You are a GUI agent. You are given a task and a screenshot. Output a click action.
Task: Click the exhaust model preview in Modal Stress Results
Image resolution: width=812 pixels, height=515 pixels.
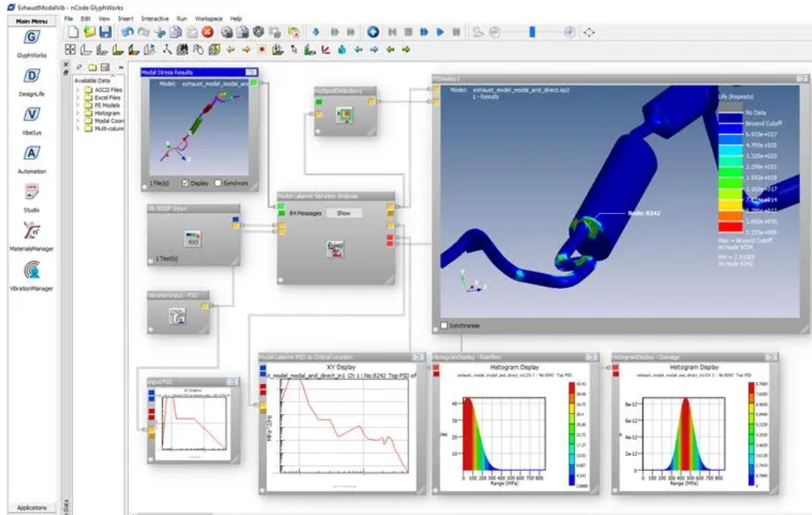[x=199, y=127]
